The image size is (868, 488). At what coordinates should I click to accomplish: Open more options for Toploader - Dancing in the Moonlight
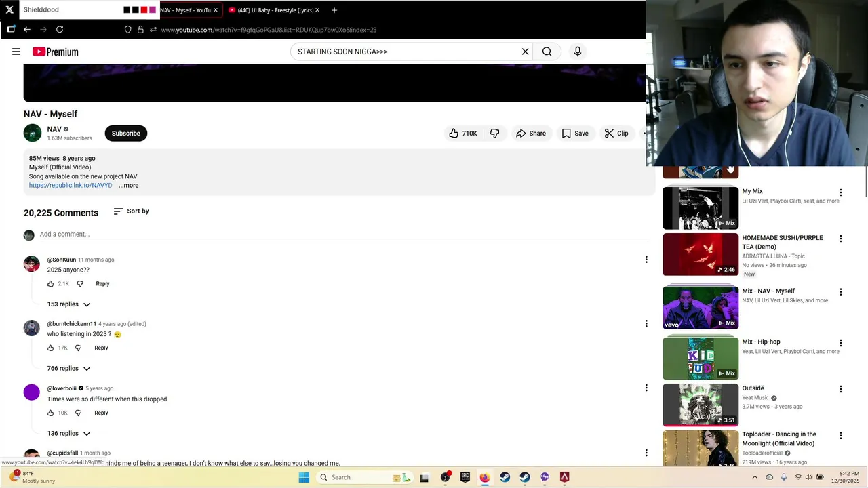(841, 436)
